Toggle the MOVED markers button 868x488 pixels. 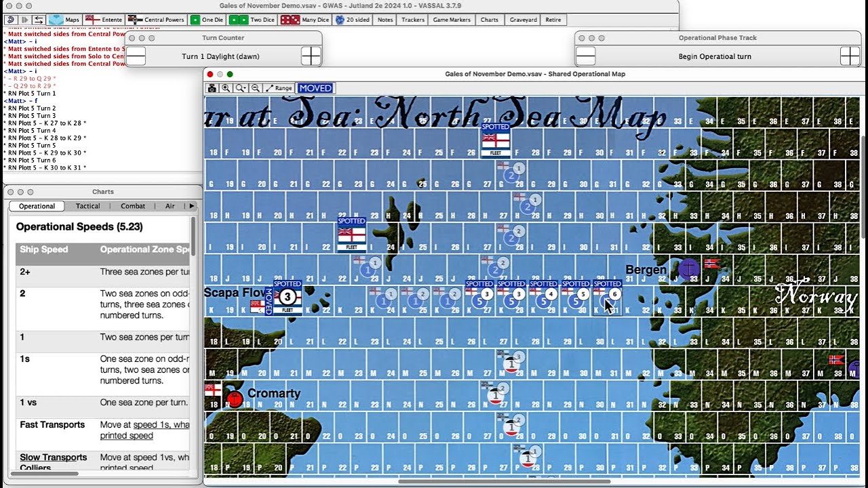coord(315,88)
